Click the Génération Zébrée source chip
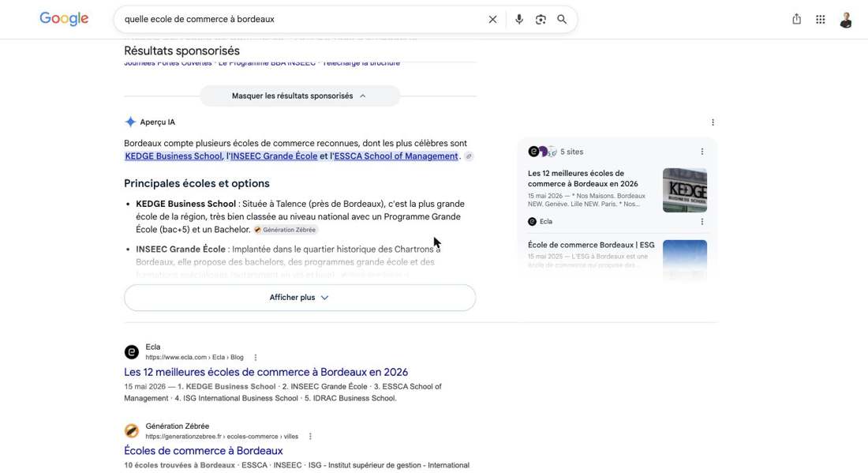868x473 pixels. coord(285,230)
